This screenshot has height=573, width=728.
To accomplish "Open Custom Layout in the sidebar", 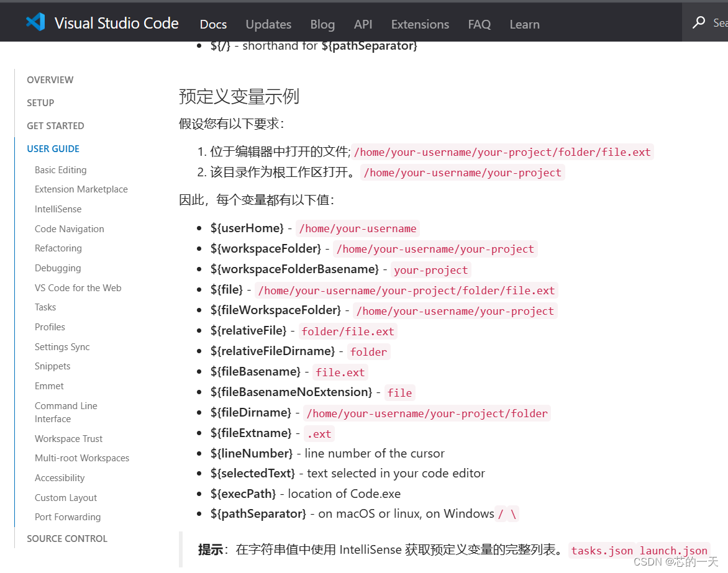I will tap(66, 497).
